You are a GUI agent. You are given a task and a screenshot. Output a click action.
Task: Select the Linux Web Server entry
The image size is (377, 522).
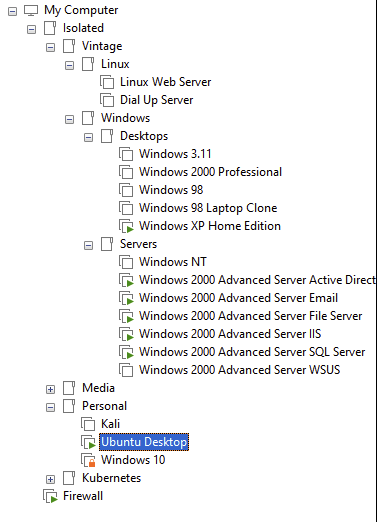pyautogui.click(x=166, y=82)
